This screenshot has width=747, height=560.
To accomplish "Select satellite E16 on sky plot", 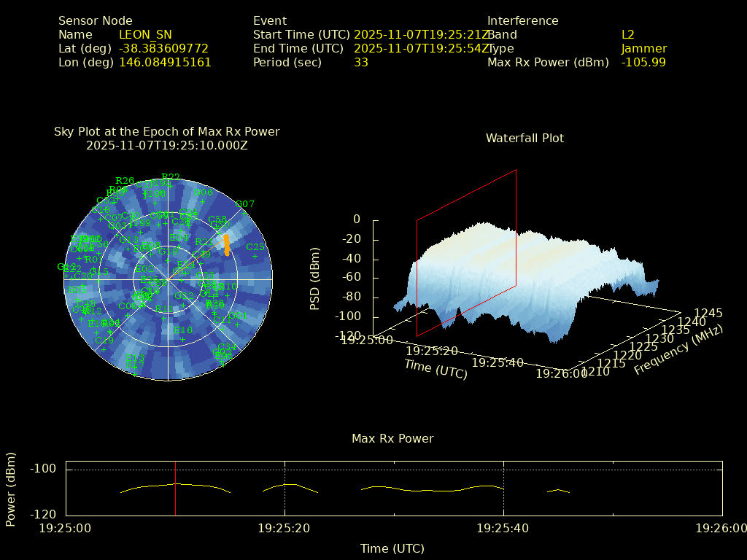I will 183,330.
